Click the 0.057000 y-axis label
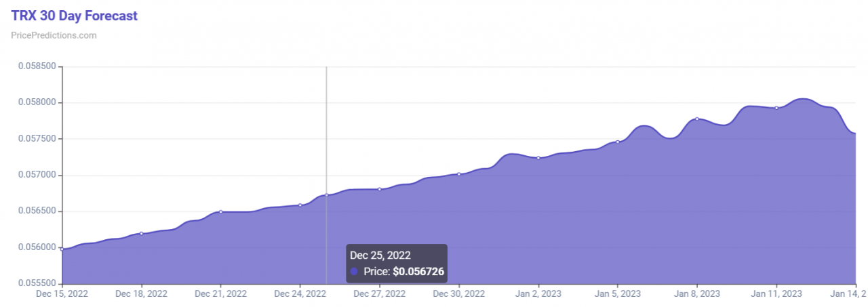The width and height of the screenshot is (868, 307). (x=37, y=175)
